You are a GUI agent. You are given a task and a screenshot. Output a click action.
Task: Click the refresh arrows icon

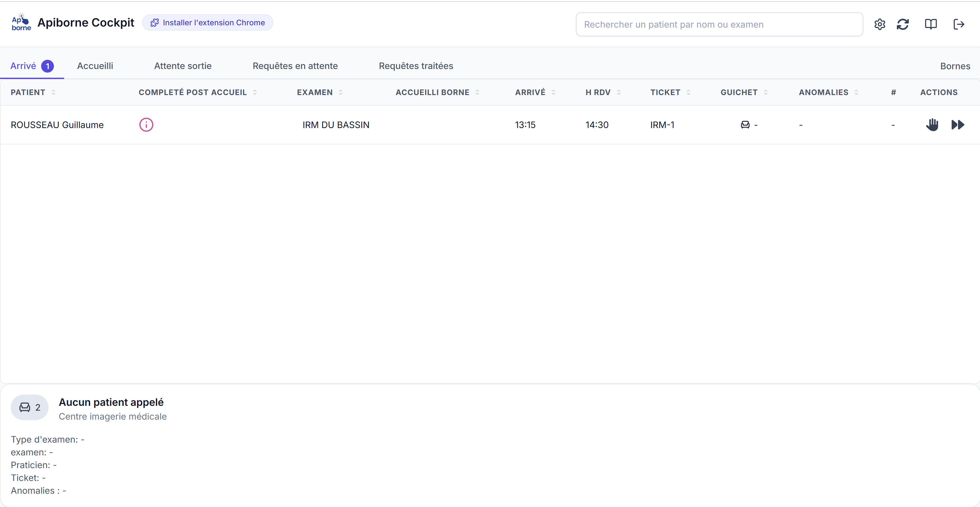click(903, 24)
